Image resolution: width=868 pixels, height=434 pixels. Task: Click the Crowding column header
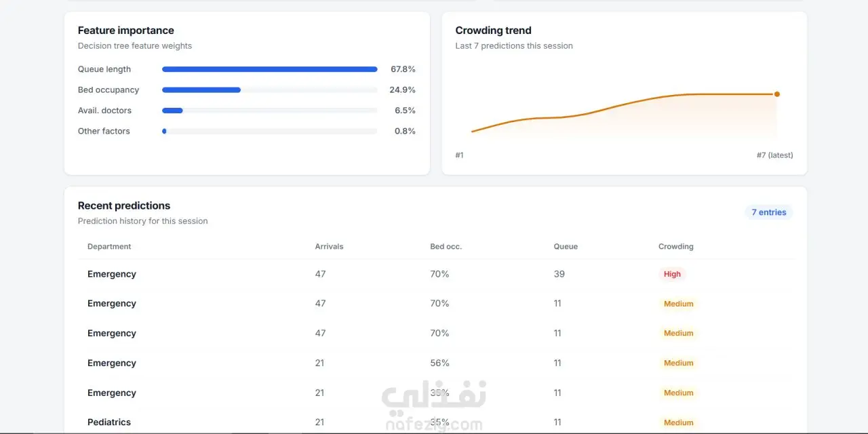676,247
